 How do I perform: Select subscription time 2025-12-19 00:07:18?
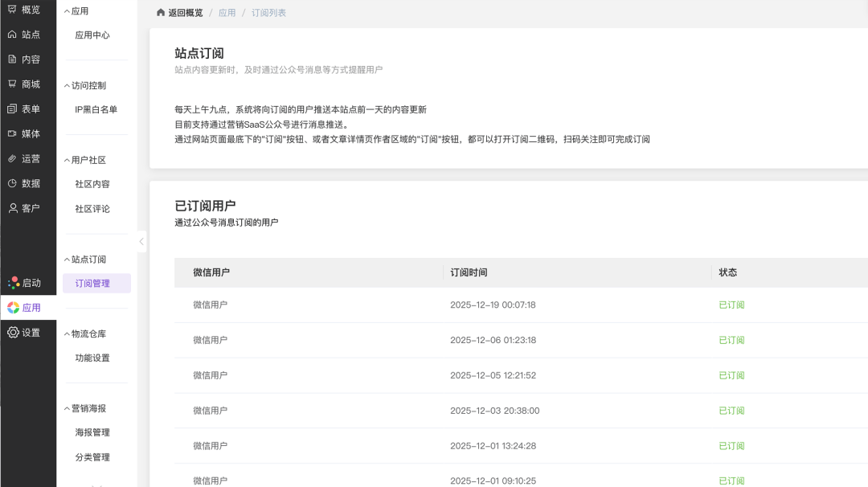coord(493,305)
